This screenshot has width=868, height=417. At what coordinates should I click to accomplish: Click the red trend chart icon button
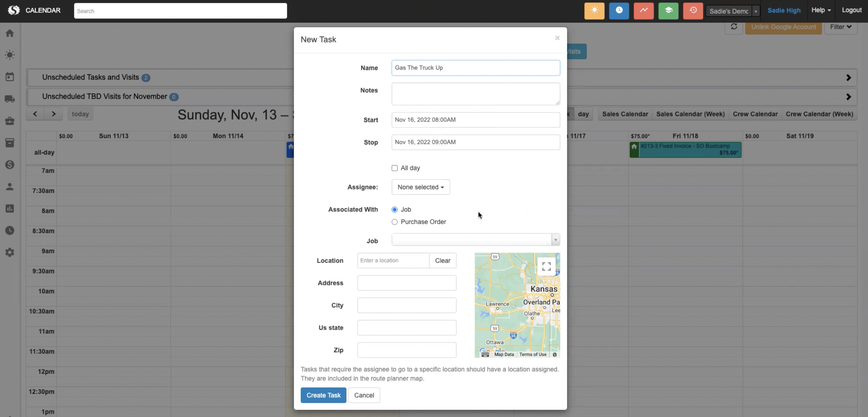pos(643,10)
